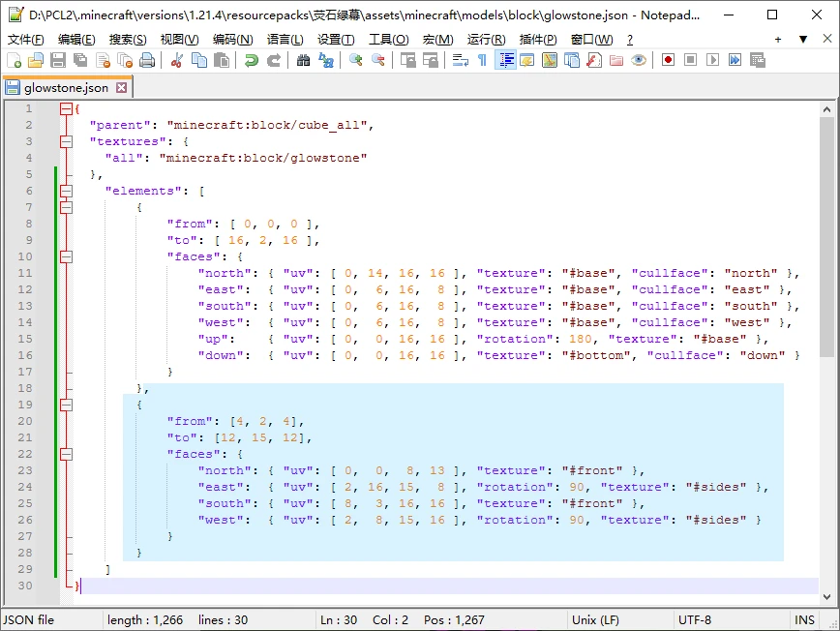Toggle macro recording with red dot
Viewport: 840px width, 631px height.
pyautogui.click(x=668, y=60)
